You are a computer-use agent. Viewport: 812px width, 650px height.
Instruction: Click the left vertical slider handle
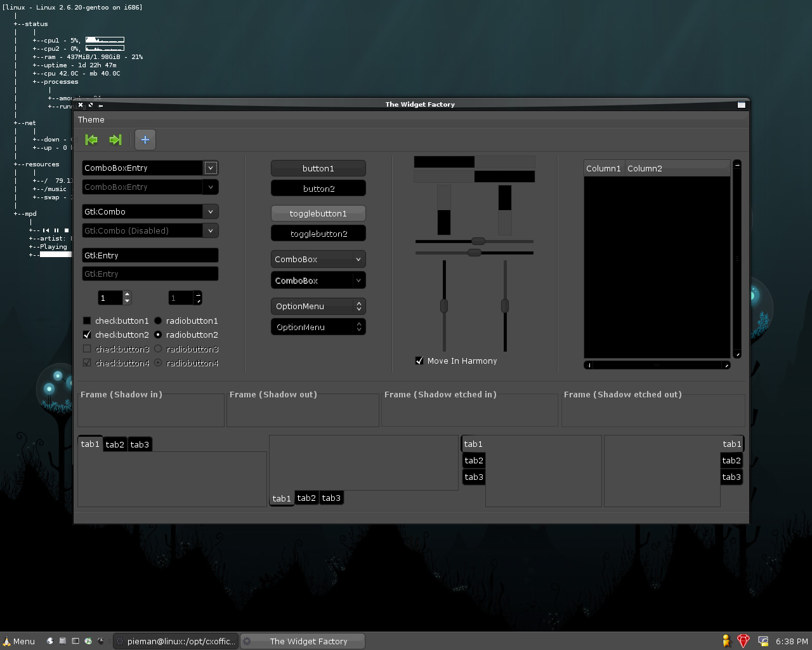tap(444, 306)
